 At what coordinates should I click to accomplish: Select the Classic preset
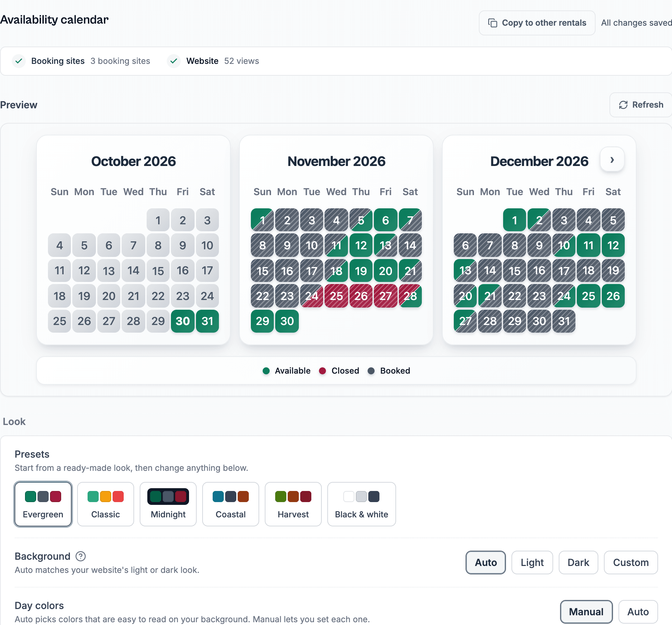click(106, 504)
